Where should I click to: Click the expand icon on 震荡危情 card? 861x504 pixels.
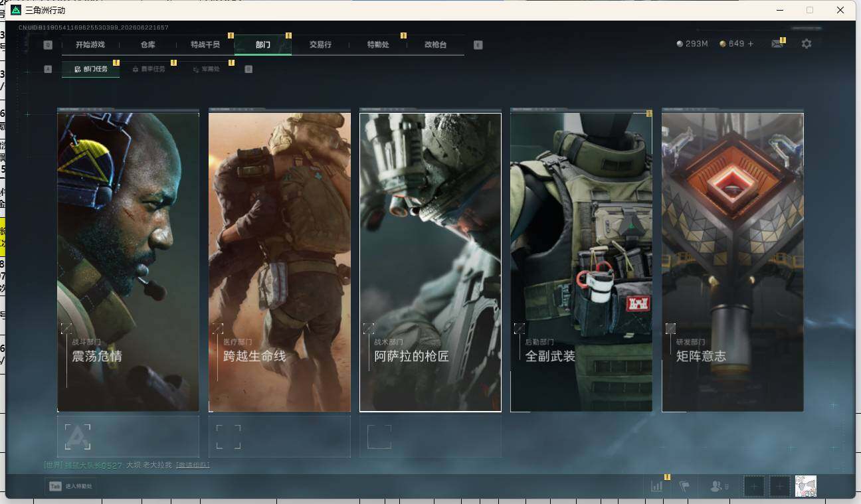click(66, 329)
